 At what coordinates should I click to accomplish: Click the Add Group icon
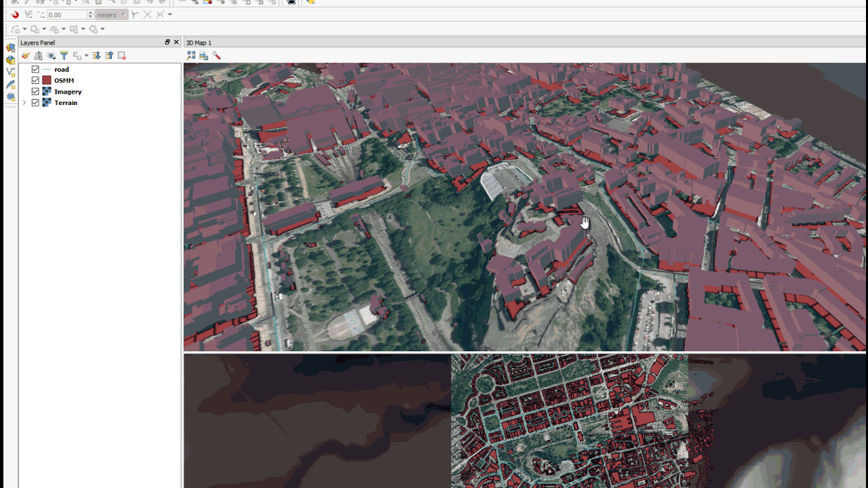point(39,56)
